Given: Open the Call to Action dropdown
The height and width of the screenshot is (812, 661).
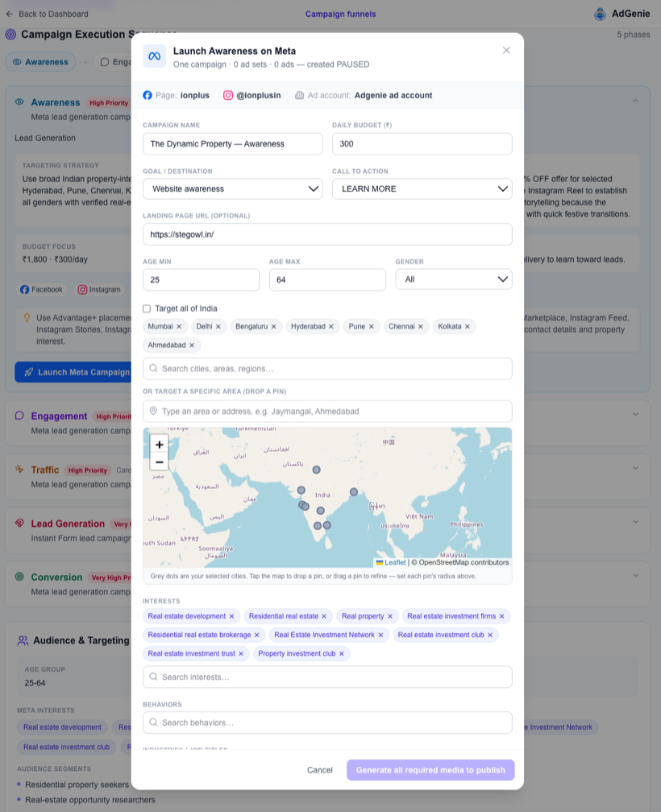Looking at the screenshot, I should (x=422, y=189).
